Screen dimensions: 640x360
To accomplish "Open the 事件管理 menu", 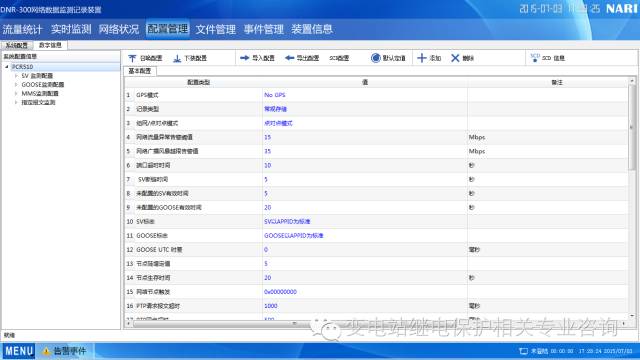I will click(264, 29).
